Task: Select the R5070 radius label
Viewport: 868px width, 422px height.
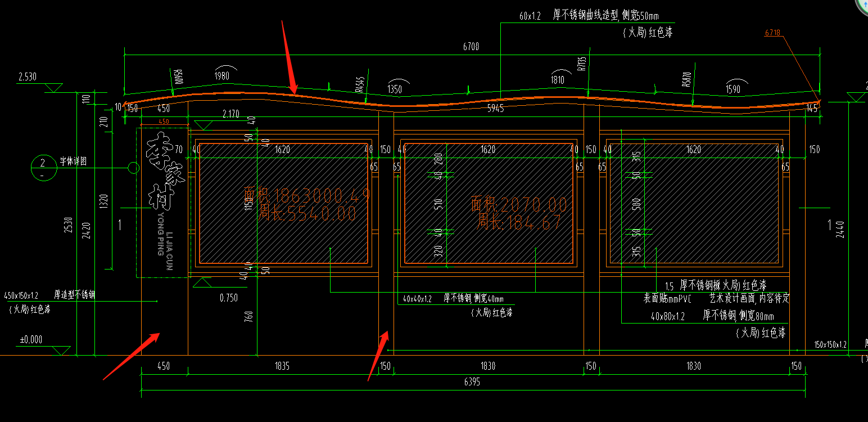Action: point(686,79)
